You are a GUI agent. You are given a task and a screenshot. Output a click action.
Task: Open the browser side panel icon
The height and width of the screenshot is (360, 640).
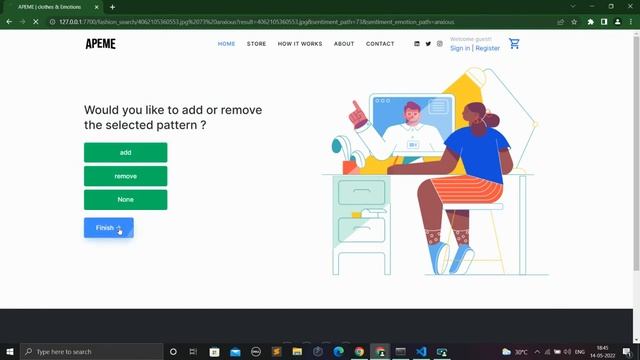(604, 22)
